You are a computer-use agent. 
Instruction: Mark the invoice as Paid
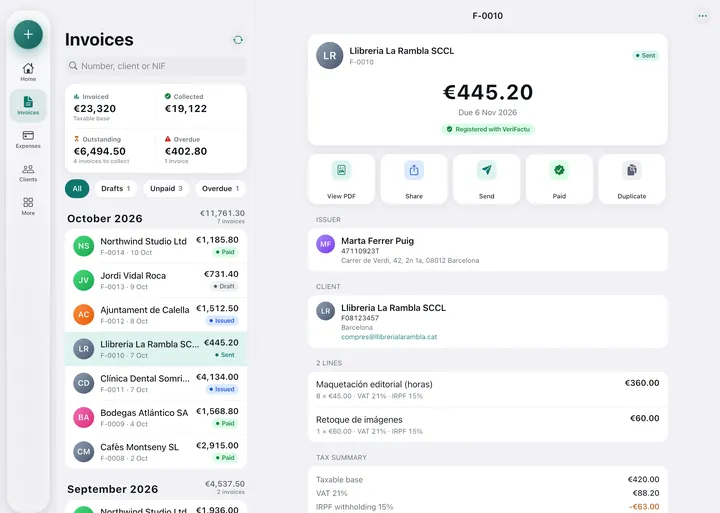(559, 179)
